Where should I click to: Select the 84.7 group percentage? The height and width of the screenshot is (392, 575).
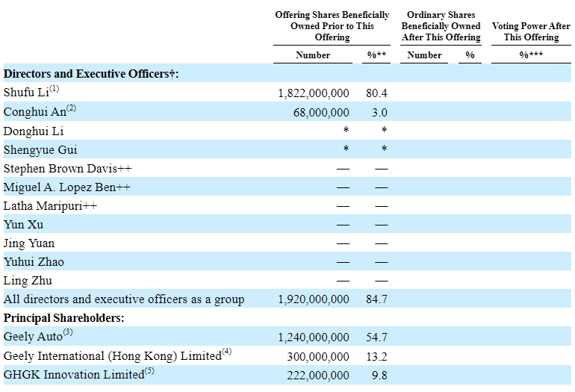379,299
